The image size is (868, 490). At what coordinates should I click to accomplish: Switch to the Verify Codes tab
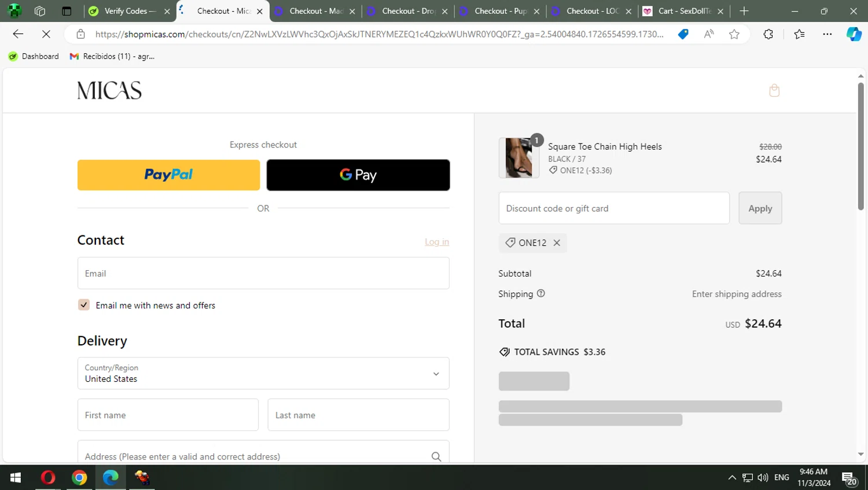[x=130, y=11]
